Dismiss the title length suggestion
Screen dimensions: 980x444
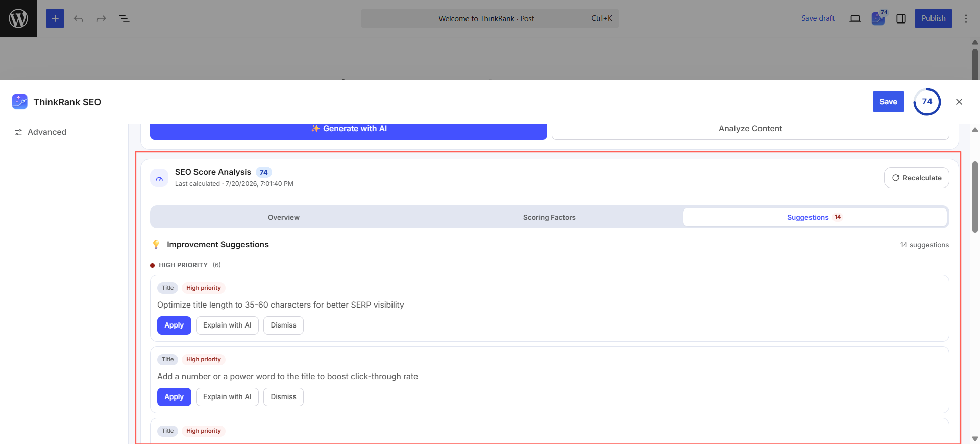283,325
